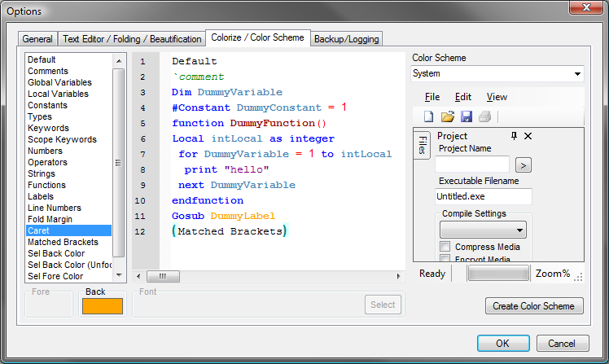Click the code preview scroll left arrow
Viewport: 609px width, 364px height.
tap(138, 276)
